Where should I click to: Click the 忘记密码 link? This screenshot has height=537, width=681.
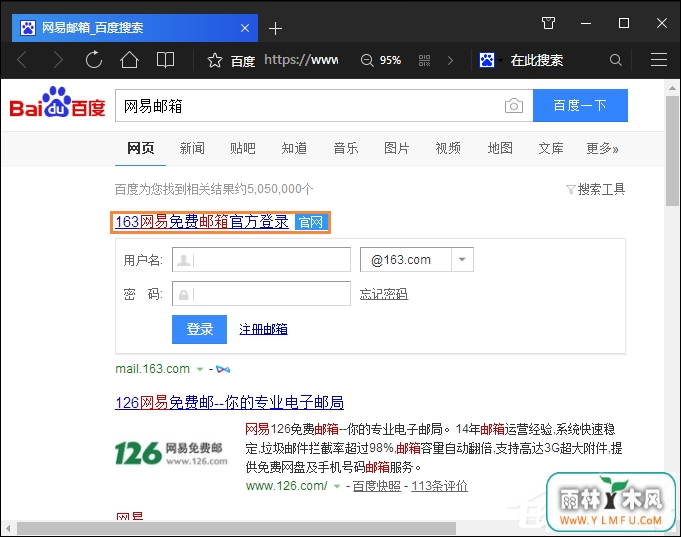click(x=384, y=294)
